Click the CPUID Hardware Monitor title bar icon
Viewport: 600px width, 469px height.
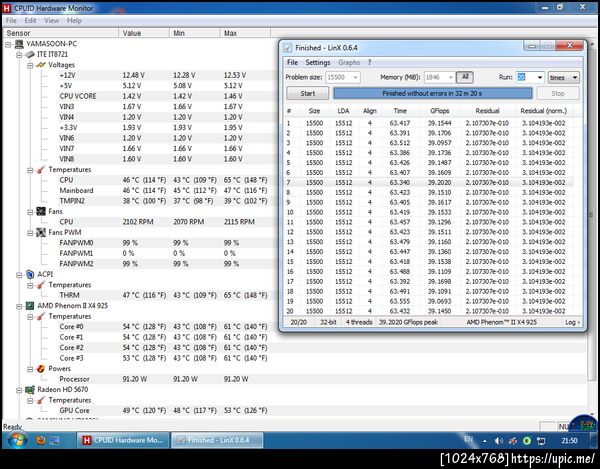click(x=7, y=8)
